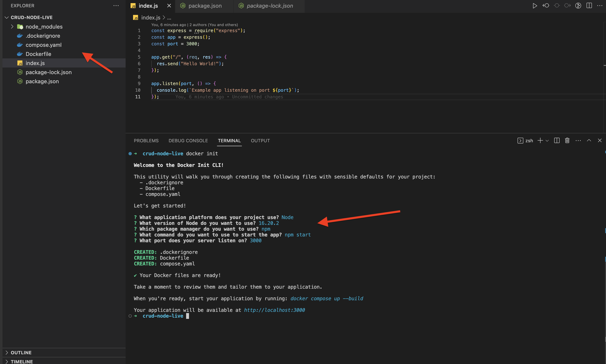Viewport: 606px width, 364px height.
Task: Expand the node_modules folder
Action: (x=12, y=27)
